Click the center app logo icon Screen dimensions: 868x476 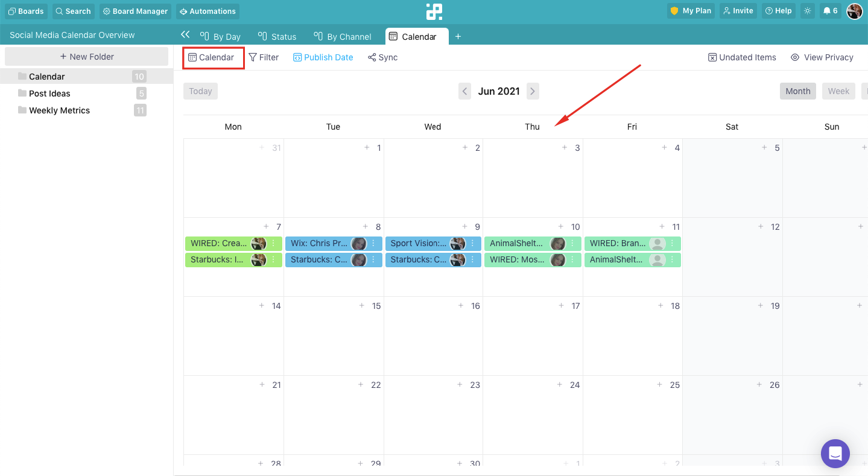tap(434, 11)
